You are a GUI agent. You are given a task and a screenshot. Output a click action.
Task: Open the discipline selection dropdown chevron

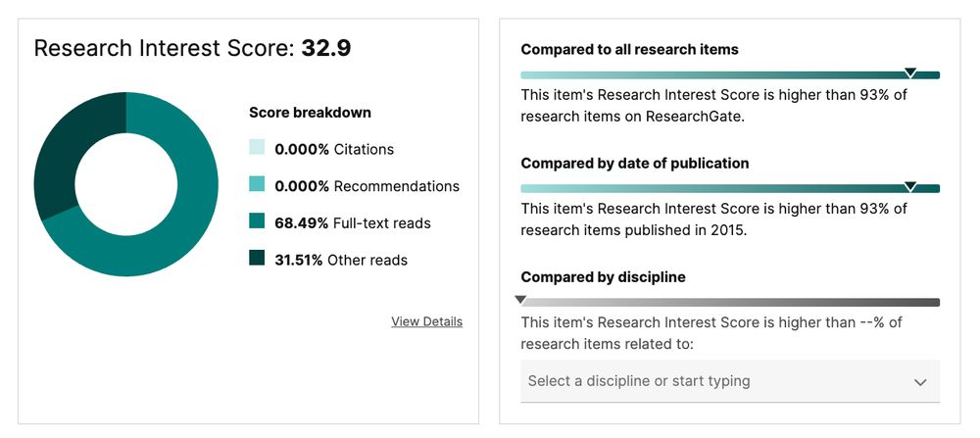(919, 382)
